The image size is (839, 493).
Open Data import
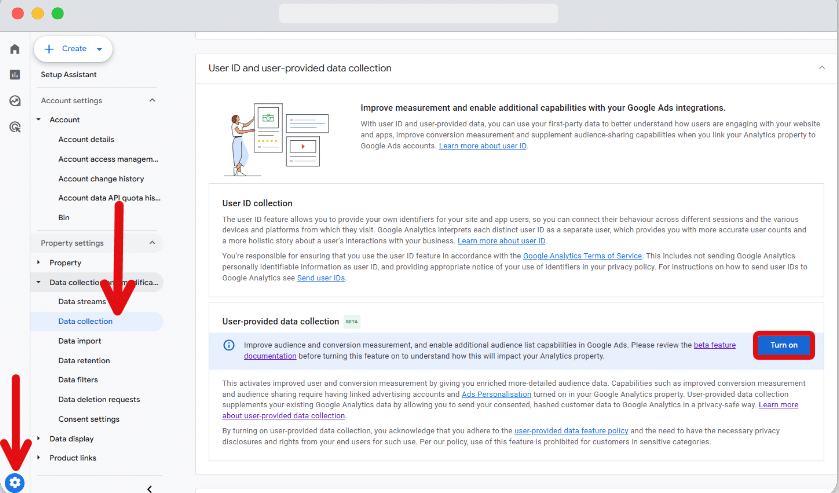pos(80,341)
